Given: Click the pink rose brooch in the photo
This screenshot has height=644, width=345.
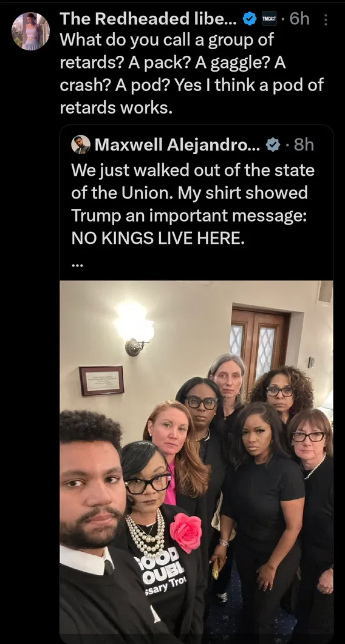Looking at the screenshot, I should (186, 533).
